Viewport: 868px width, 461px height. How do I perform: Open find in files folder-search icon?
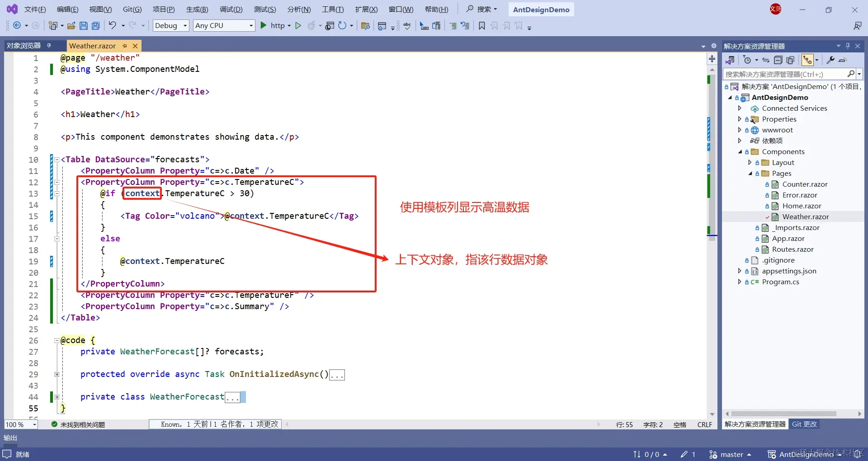pyautogui.click(x=366, y=26)
